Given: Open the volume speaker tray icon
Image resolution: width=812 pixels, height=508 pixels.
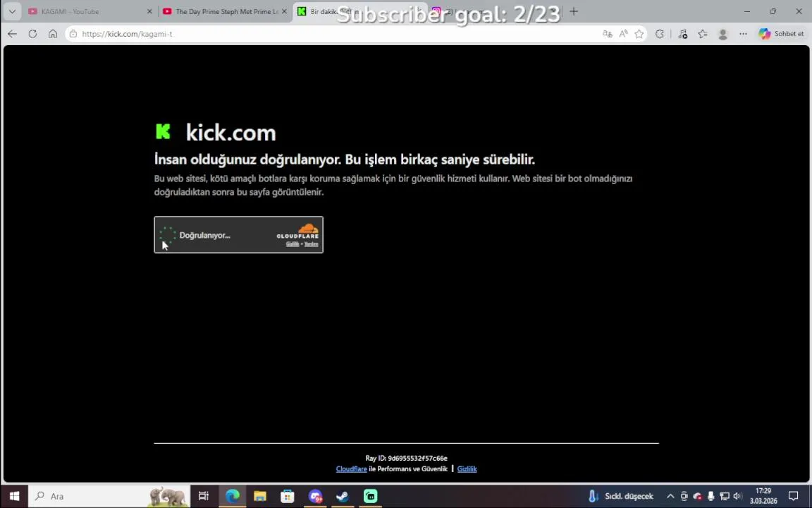Looking at the screenshot, I should coord(737,496).
